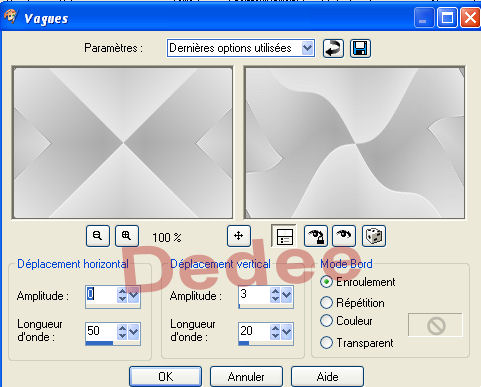
Task: Select the Enroulement edge mode
Action: pos(326,282)
